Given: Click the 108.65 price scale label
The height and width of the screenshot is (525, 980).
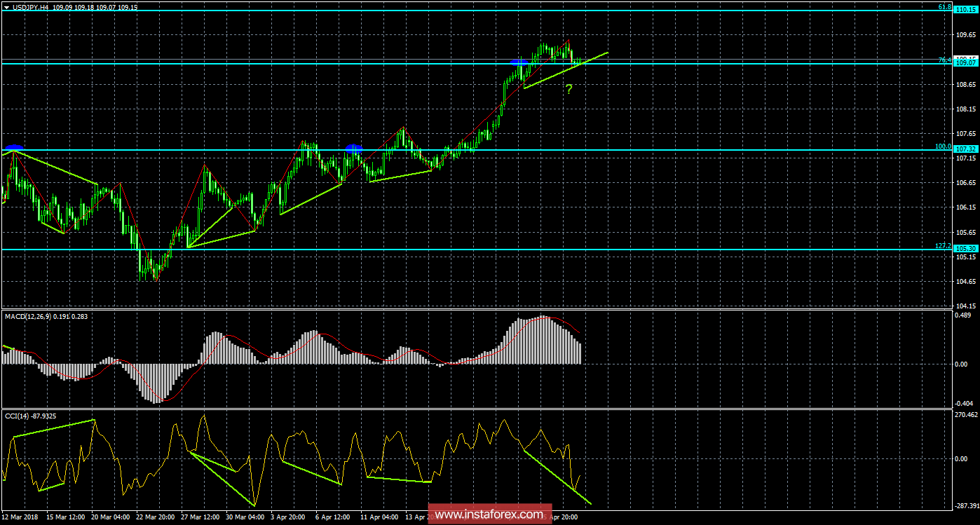Looking at the screenshot, I should coord(967,84).
